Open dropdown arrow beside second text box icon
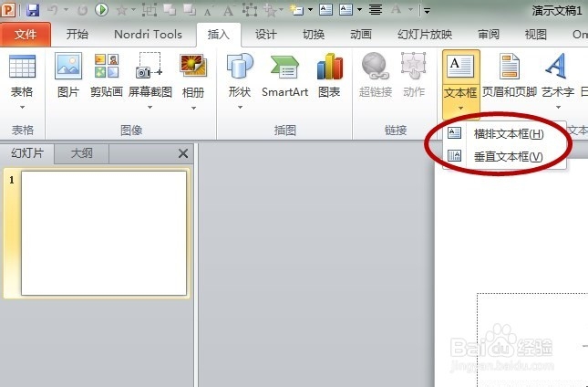The width and height of the screenshot is (588, 387). point(359,10)
